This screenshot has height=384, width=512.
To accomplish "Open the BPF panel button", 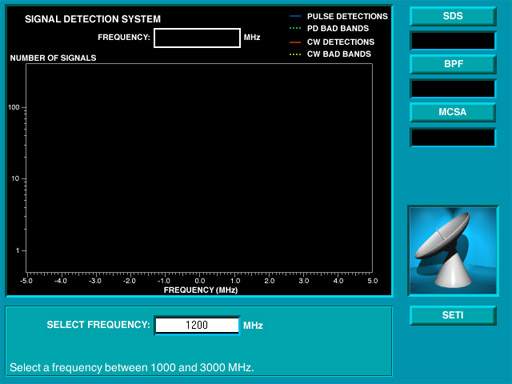I will [x=453, y=64].
